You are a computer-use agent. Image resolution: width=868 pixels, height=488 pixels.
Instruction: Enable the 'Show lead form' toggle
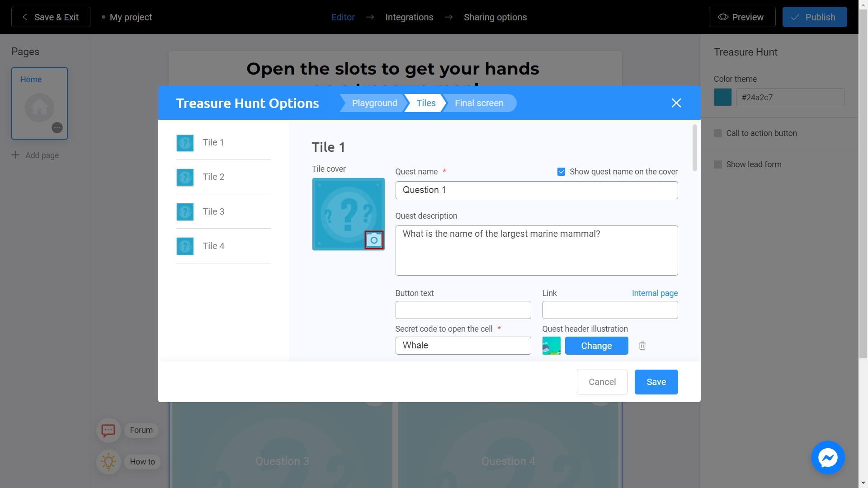pos(718,164)
